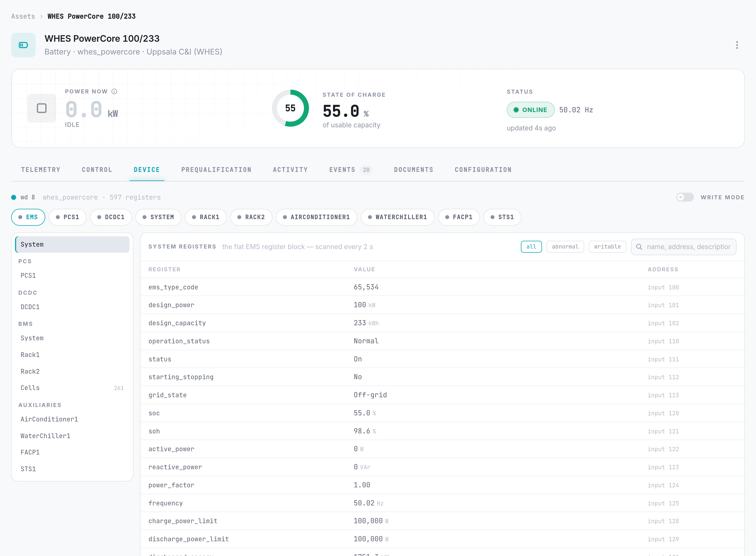Select the writable filter
Screen dimensions: 756x556
(x=607, y=247)
